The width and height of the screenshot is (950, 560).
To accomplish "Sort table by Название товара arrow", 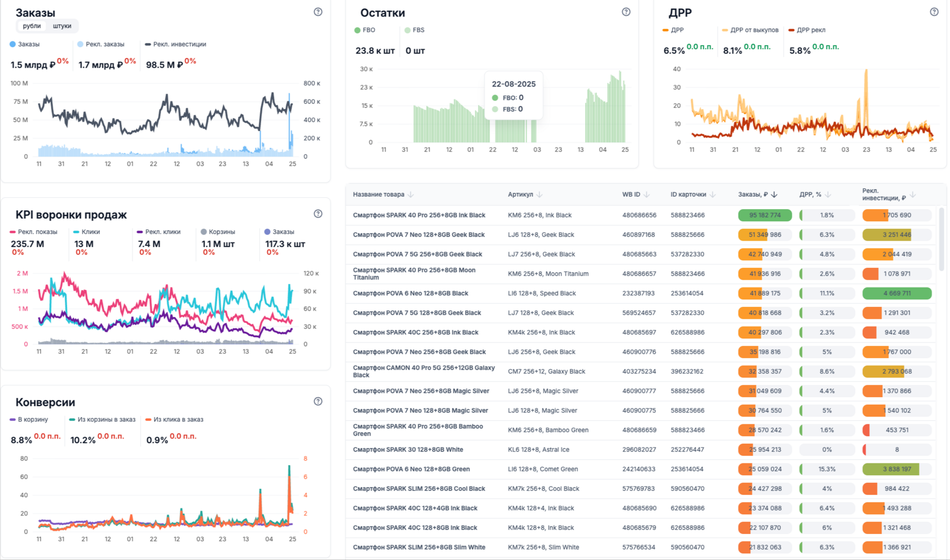I will (x=411, y=194).
